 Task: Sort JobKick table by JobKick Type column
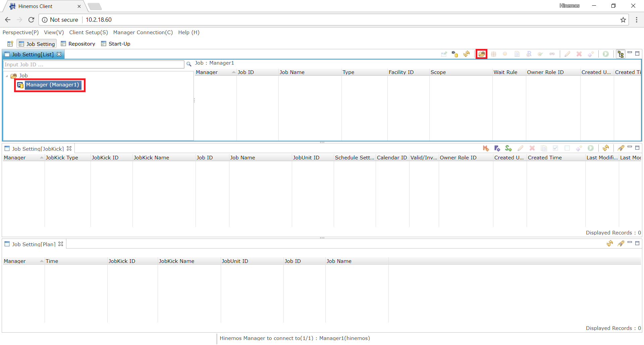click(67, 157)
